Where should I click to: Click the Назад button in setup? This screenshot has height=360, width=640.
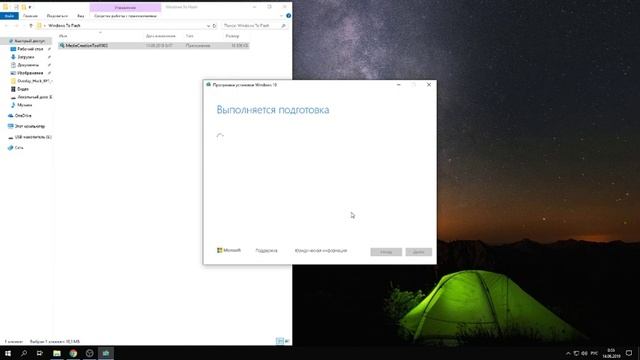click(386, 252)
